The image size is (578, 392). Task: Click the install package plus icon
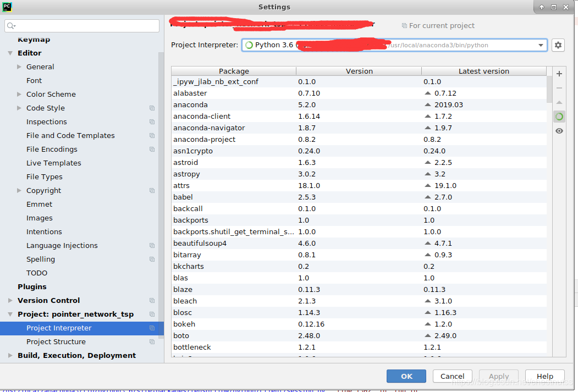tap(559, 74)
